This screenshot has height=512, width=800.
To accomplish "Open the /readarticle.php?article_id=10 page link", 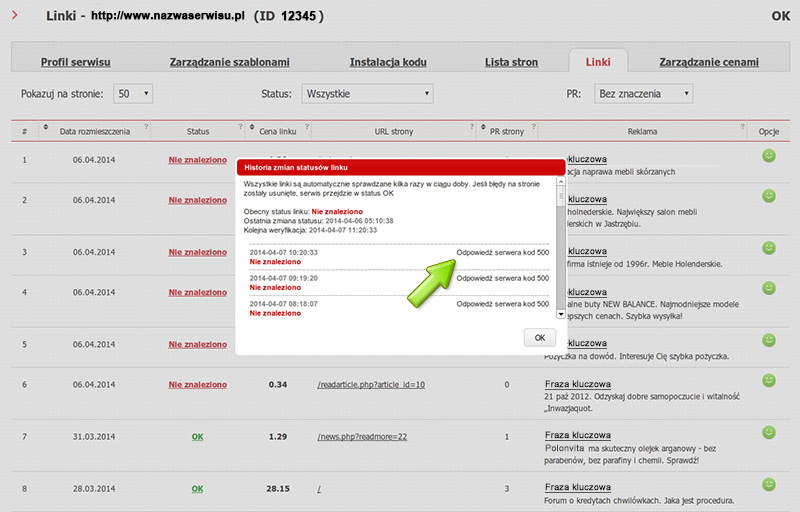I will (x=371, y=384).
